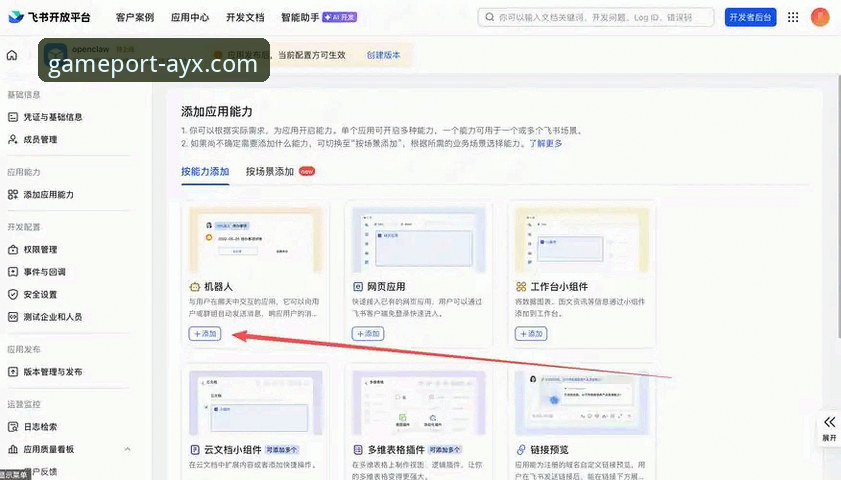Open 应用质量看板 in the sidebar
Viewport: 841px width, 480px height.
pos(48,449)
